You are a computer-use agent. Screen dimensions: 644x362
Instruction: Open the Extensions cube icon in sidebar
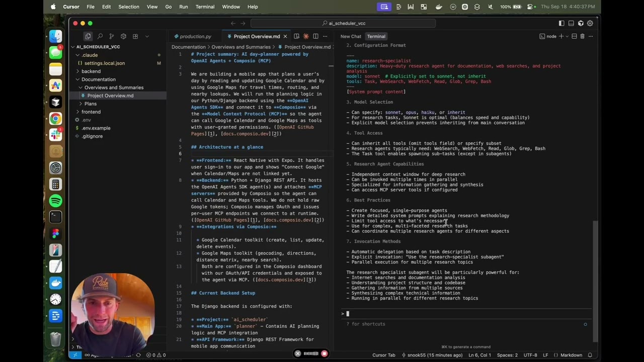point(123,36)
